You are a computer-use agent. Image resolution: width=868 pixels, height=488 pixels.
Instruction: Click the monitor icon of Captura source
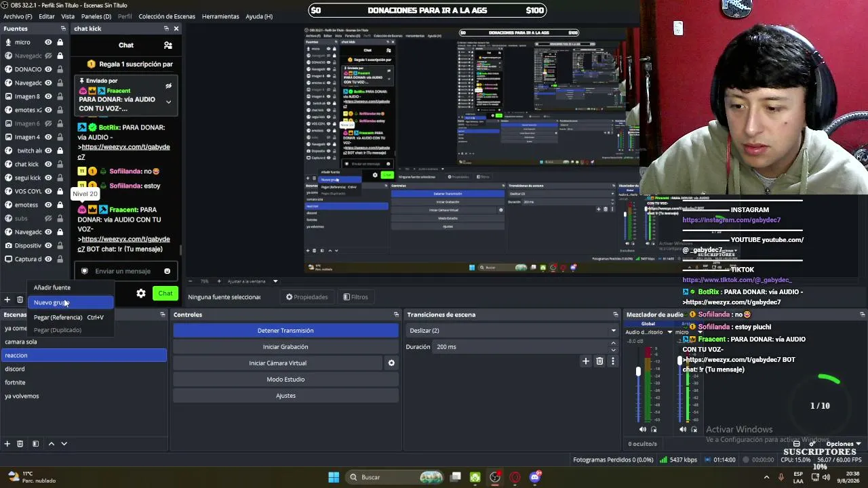pos(8,259)
